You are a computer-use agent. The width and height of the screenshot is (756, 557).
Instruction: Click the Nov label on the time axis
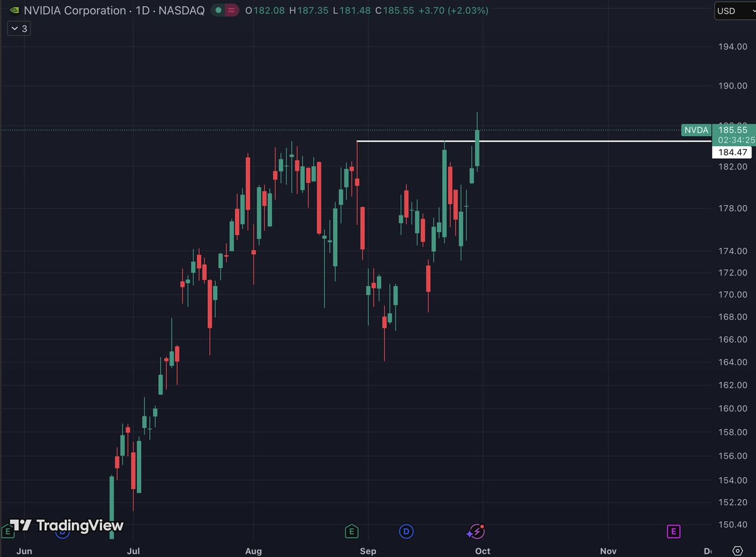(x=608, y=551)
